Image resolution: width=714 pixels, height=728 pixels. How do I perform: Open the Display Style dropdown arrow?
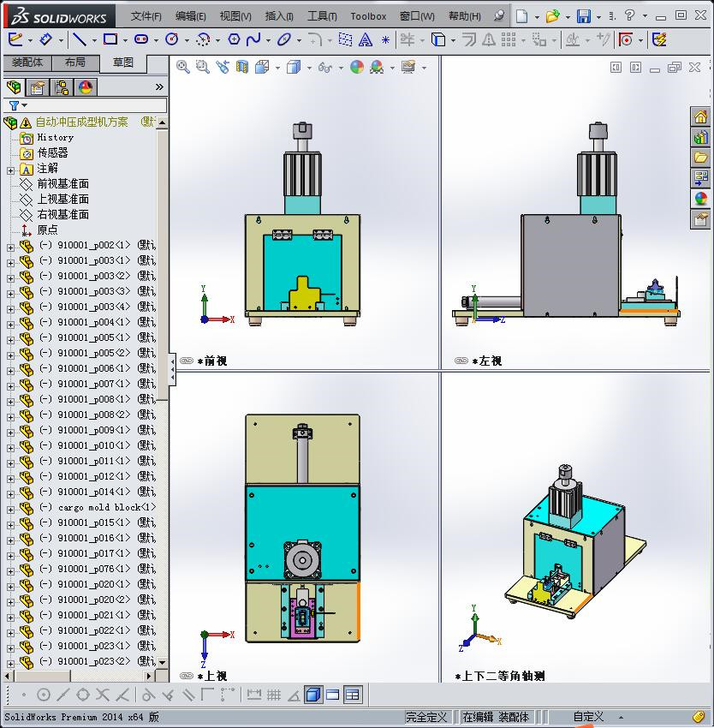tap(309, 68)
